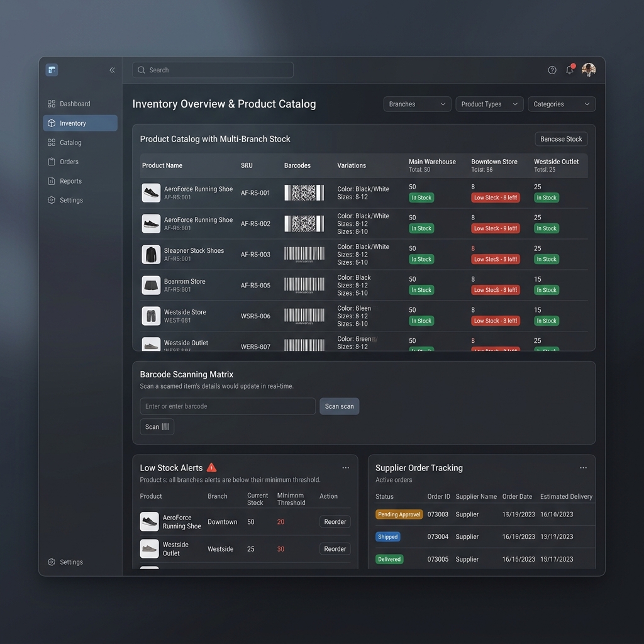Click the Delivered status badge

389,559
